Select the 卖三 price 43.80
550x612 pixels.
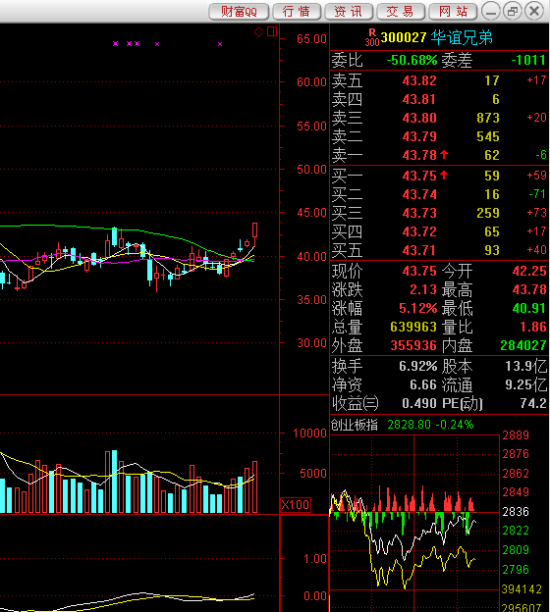coord(420,118)
